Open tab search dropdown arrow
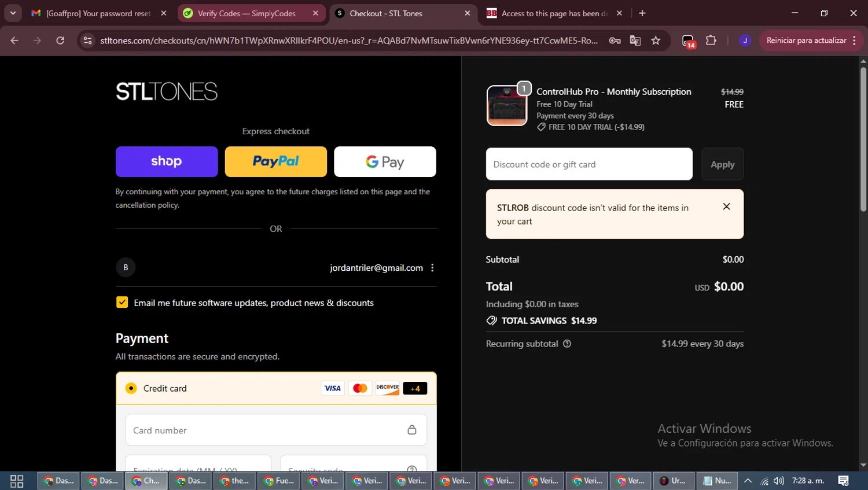The height and width of the screenshot is (490, 868). tap(13, 13)
